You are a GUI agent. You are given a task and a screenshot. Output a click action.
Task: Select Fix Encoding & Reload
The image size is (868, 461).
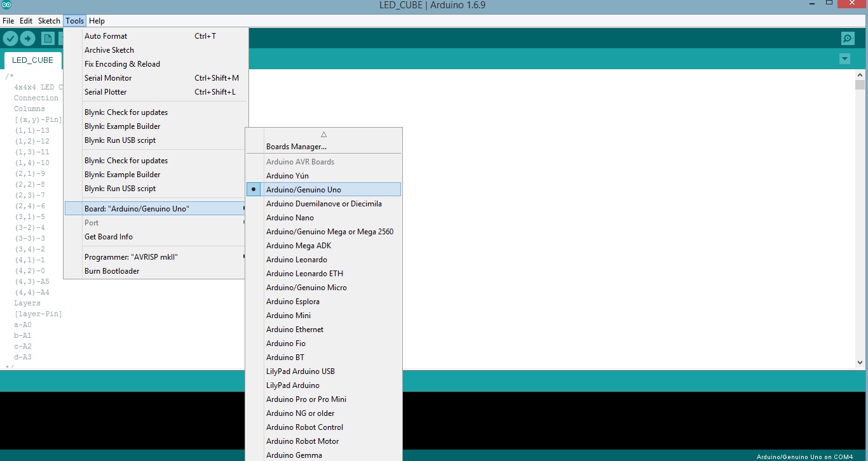(x=155, y=64)
